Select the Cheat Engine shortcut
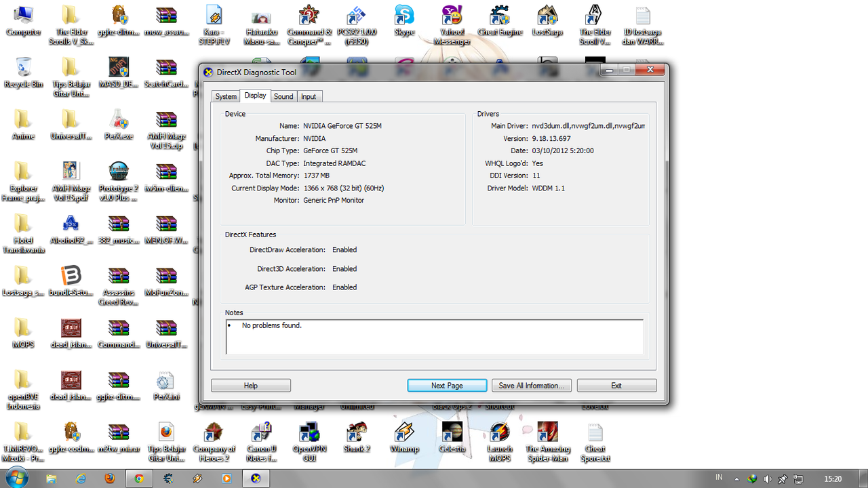Screen dimensions: 868x488 [x=500, y=21]
